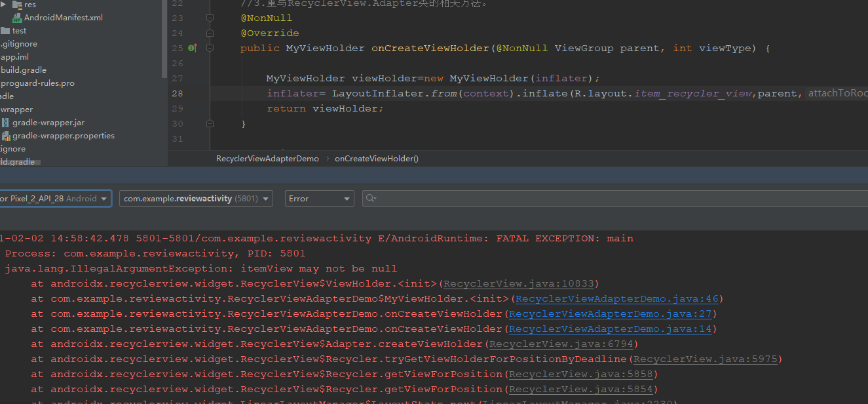Open link RecyclerView.java:5858

[581, 374]
